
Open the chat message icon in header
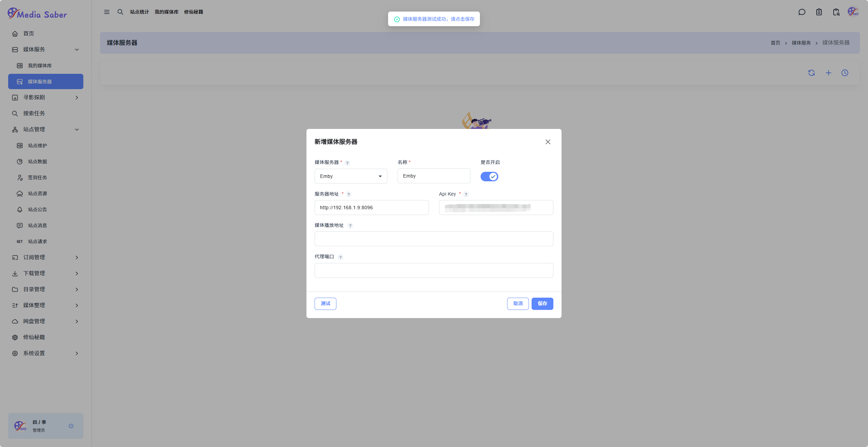802,12
